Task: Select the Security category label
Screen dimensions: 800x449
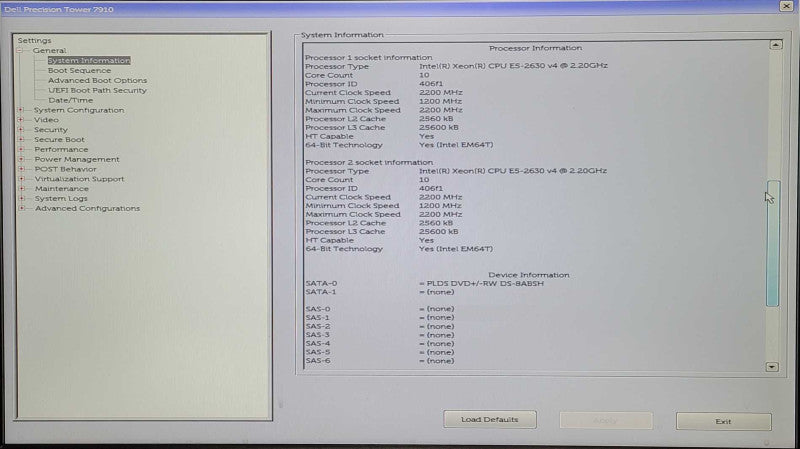Action: pos(51,130)
